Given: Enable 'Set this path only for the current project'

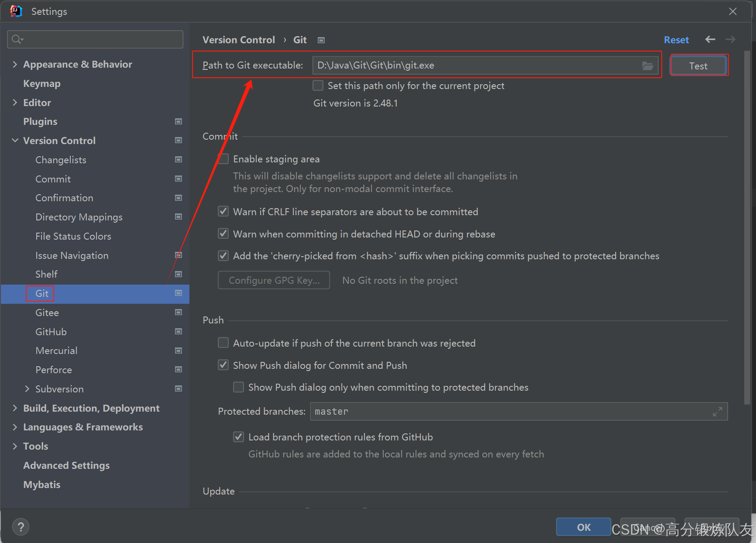Looking at the screenshot, I should coord(318,86).
